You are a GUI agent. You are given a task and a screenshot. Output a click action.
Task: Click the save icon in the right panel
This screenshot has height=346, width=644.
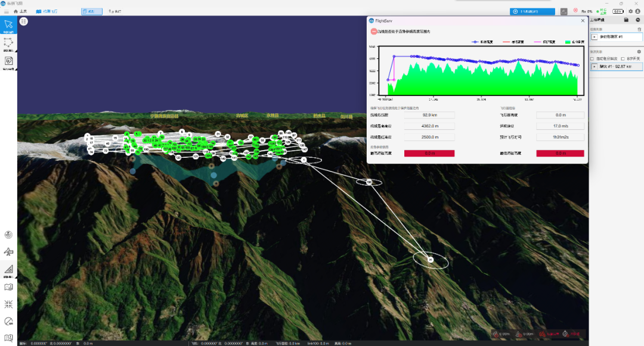click(626, 20)
